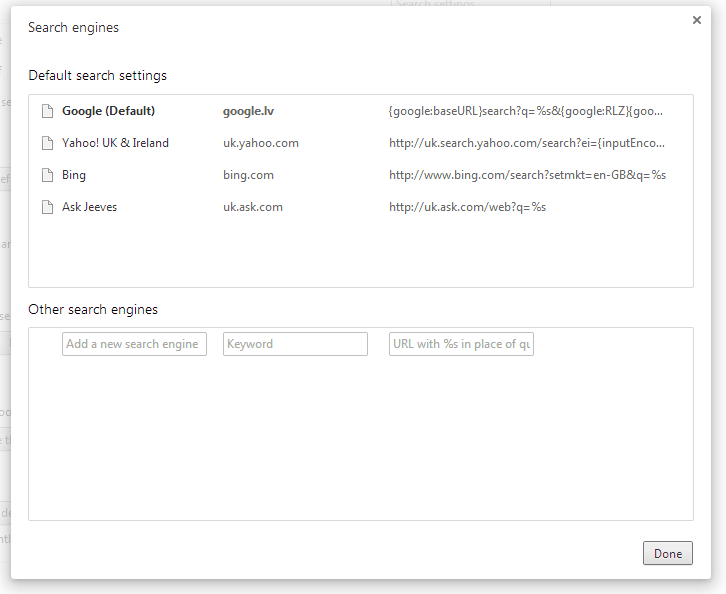Click the Search engines dialog title
Screen dimensions: 726x594
pos(73,27)
